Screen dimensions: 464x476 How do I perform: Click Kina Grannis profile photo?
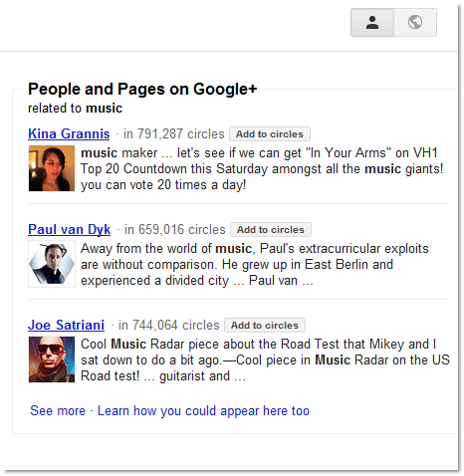pyautogui.click(x=52, y=168)
